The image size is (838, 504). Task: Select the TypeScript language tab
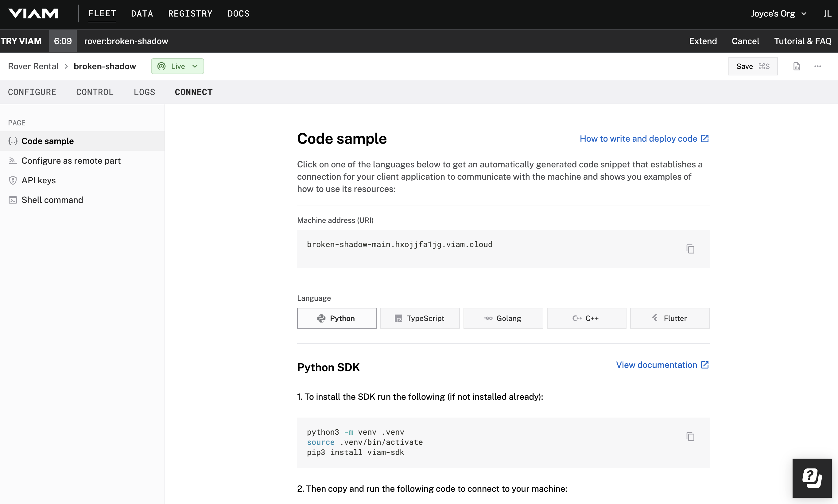pyautogui.click(x=420, y=318)
